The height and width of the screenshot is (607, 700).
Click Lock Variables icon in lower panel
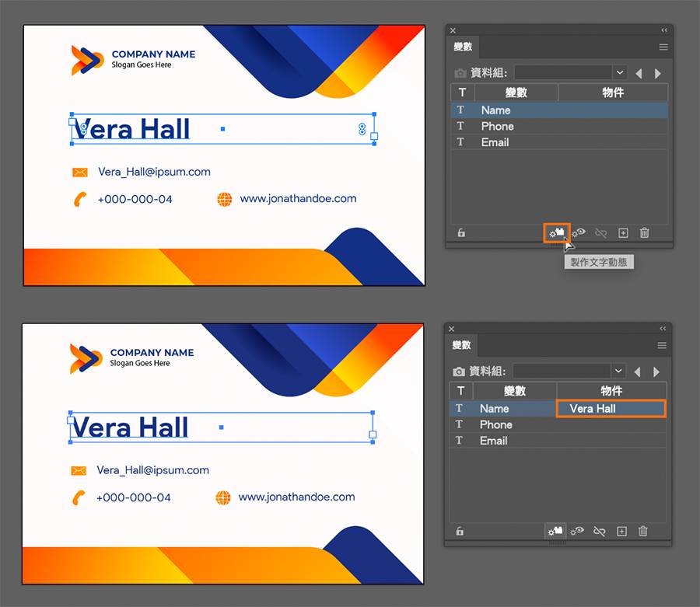(460, 531)
